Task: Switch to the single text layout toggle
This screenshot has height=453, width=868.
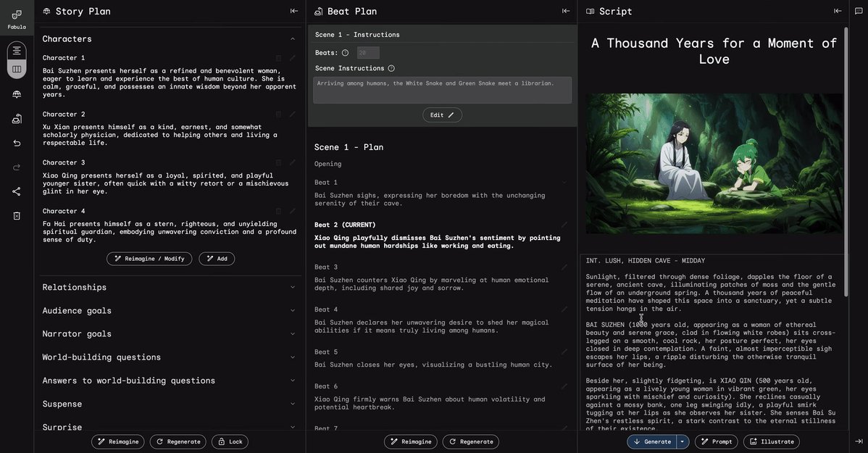Action: [17, 50]
